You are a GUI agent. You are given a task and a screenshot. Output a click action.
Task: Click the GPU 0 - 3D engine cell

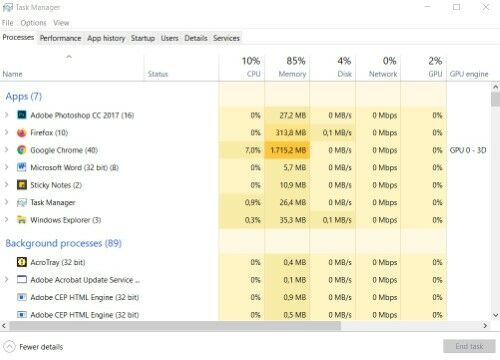tap(468, 150)
